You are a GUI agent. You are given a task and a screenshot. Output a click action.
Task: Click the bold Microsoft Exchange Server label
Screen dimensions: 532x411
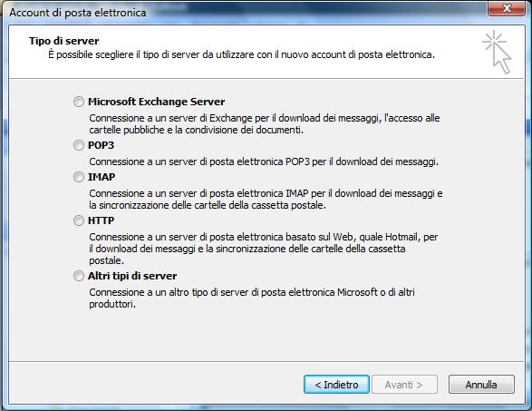coord(156,102)
